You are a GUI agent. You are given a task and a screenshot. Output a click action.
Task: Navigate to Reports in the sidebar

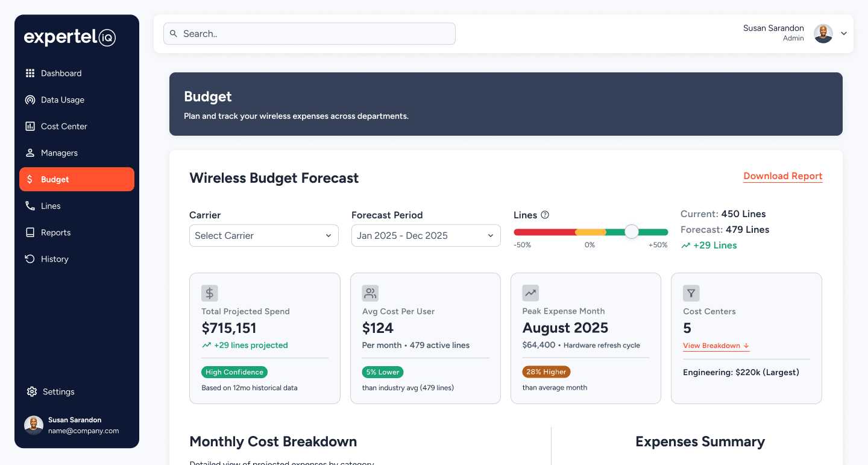pyautogui.click(x=55, y=233)
